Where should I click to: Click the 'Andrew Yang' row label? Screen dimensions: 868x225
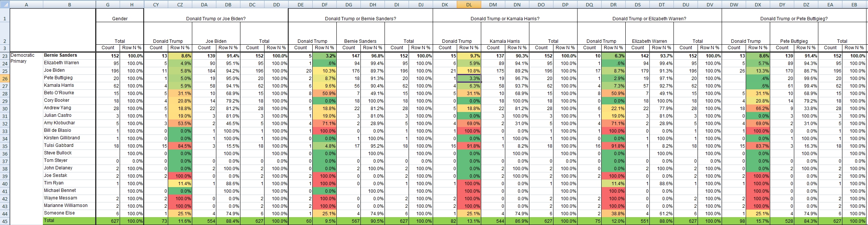69,108
